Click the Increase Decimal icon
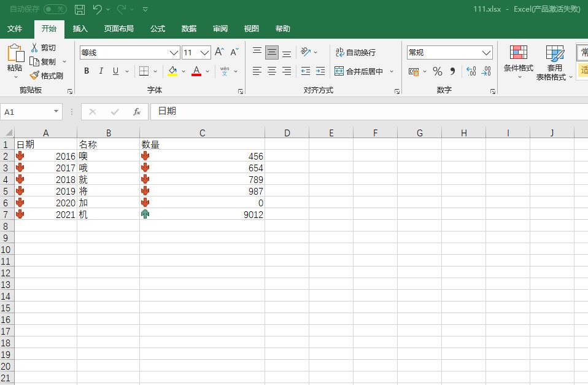 [471, 72]
